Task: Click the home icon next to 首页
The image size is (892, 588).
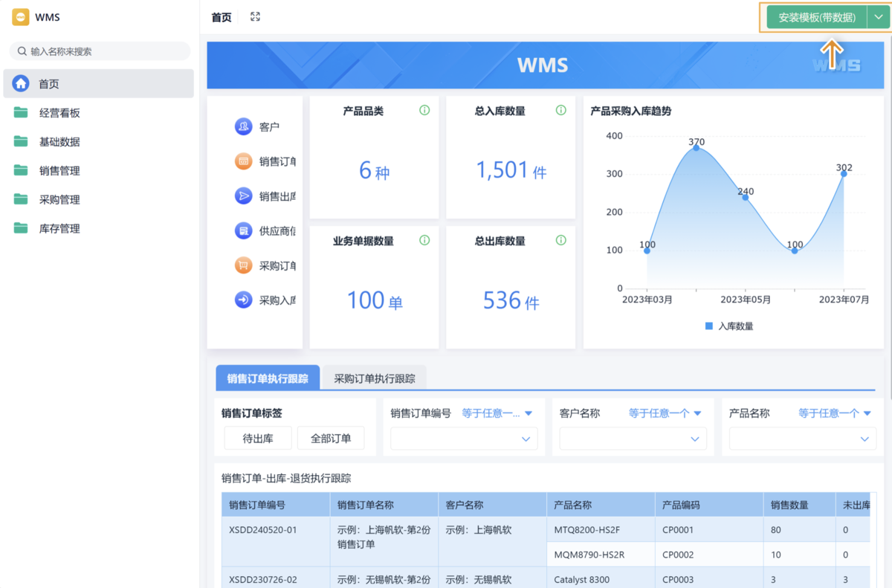Action: [21, 83]
